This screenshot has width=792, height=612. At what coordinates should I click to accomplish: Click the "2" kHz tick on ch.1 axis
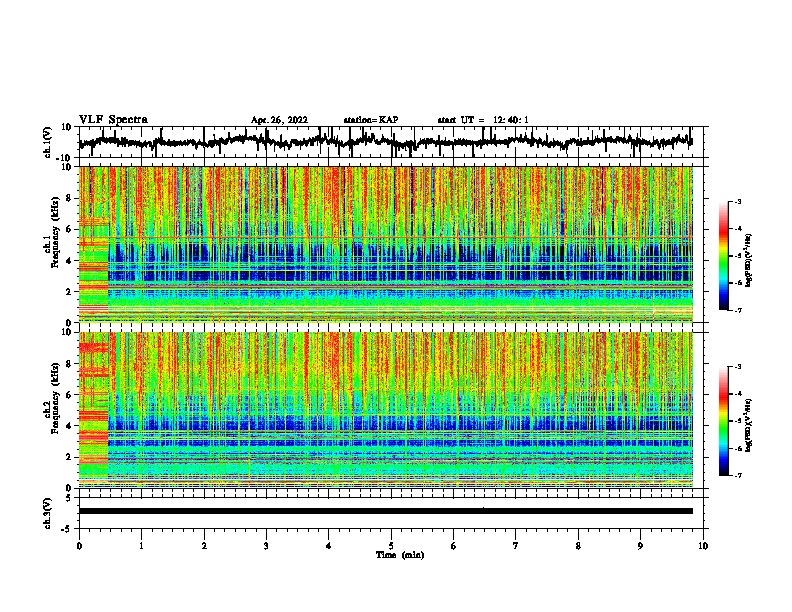[70, 291]
